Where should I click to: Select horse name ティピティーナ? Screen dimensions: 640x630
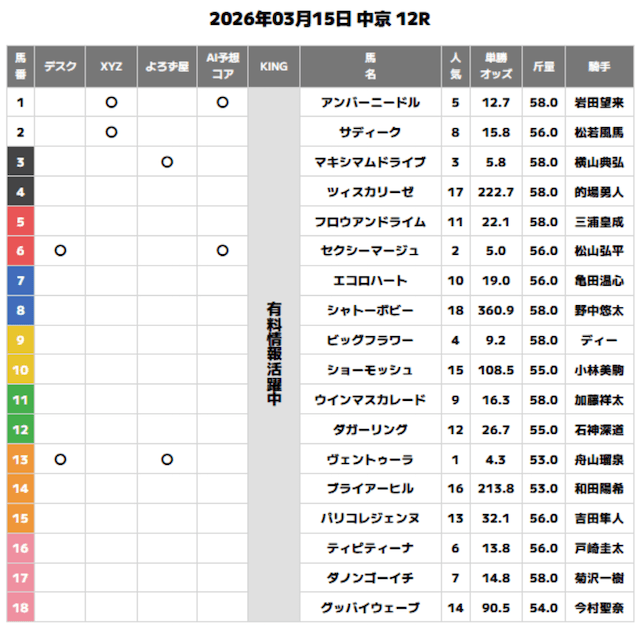click(370, 548)
